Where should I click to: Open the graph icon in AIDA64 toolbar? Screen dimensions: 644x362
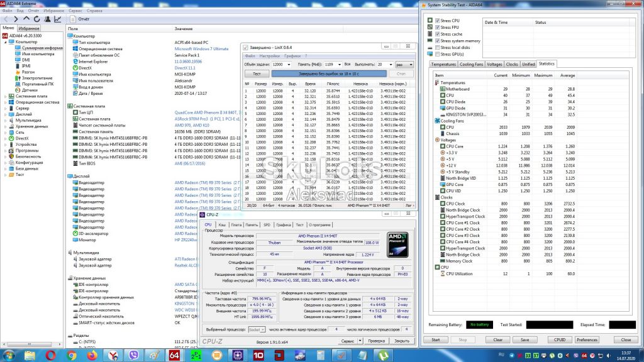point(58,19)
